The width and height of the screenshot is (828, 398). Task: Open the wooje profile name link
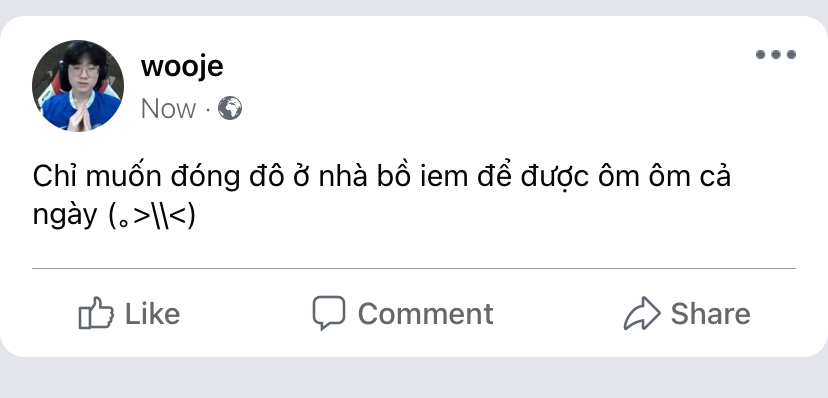pyautogui.click(x=182, y=67)
